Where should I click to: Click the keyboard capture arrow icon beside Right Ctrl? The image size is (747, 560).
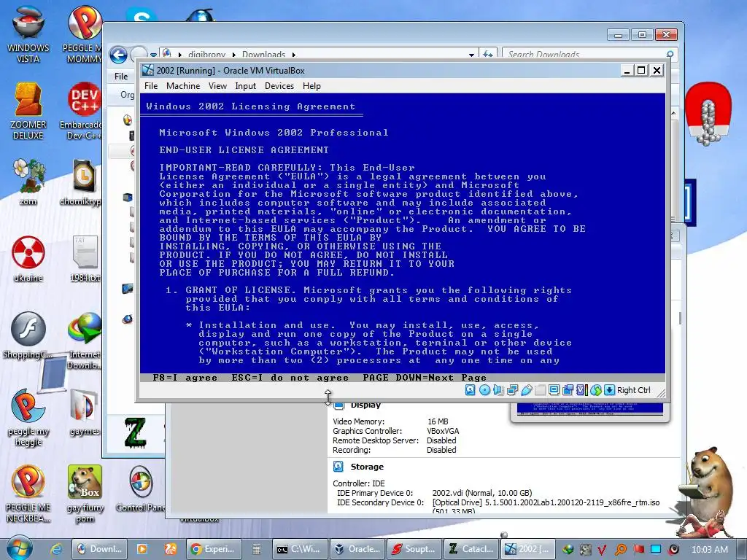coord(609,390)
